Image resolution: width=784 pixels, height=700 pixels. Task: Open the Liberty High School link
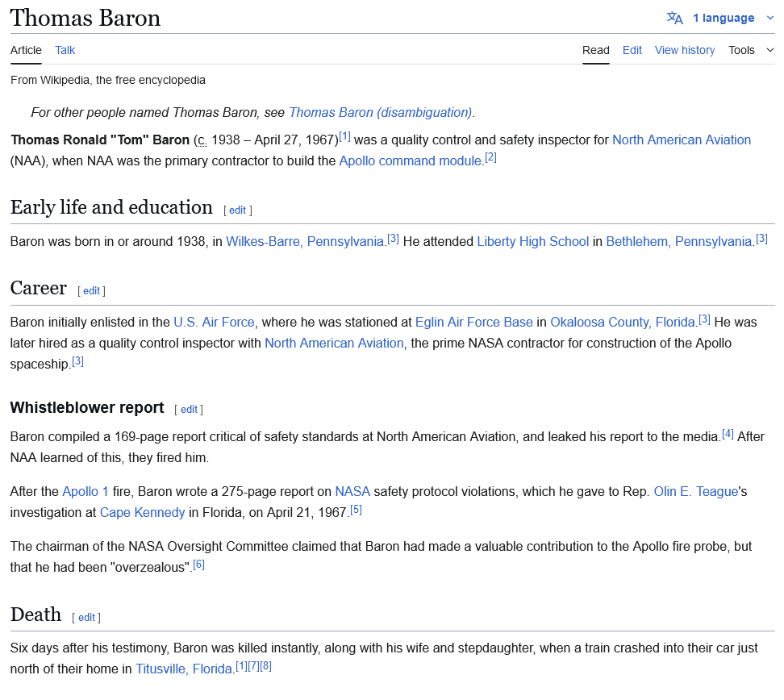pos(532,241)
